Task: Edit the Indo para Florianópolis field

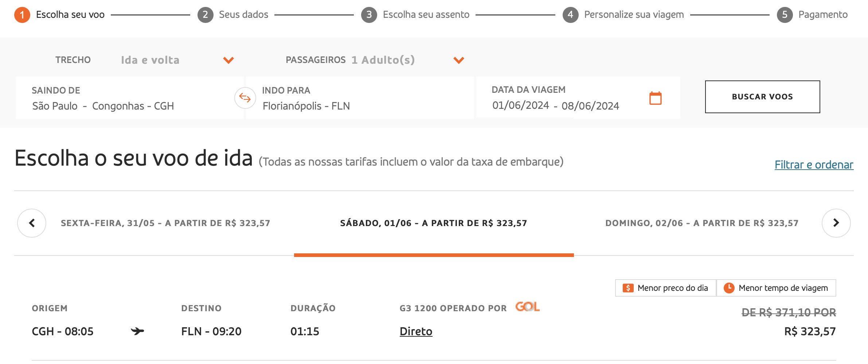Action: pyautogui.click(x=360, y=98)
